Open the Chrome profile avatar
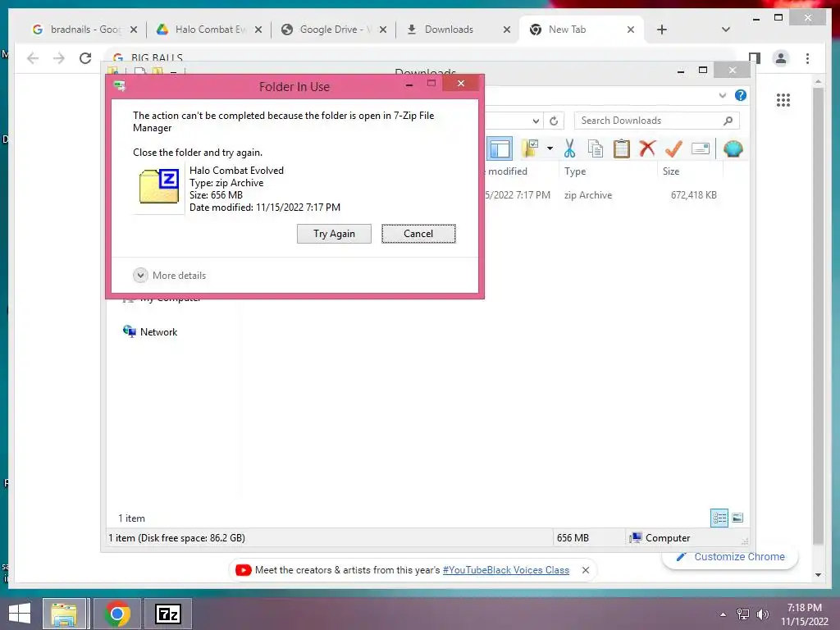 [781, 58]
